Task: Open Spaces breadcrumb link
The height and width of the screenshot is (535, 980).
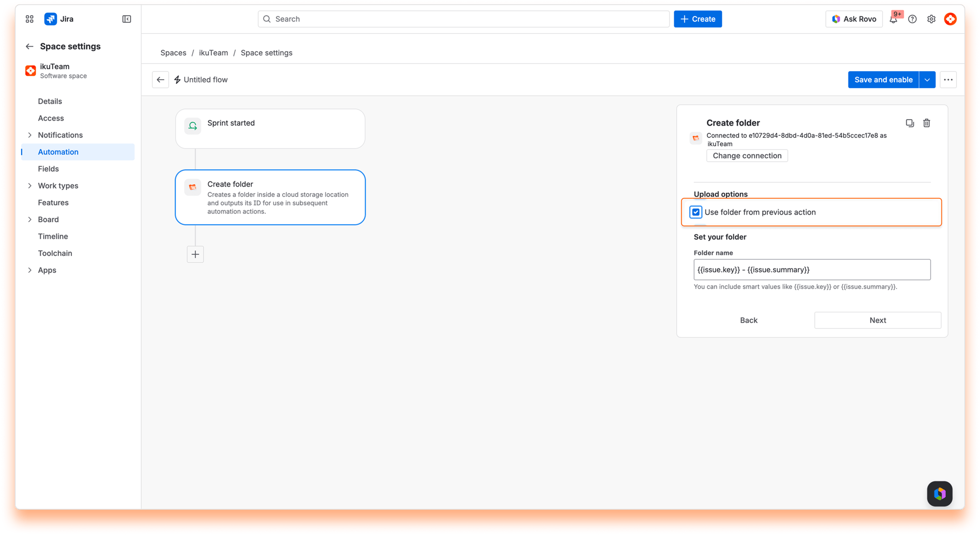Action: click(173, 53)
